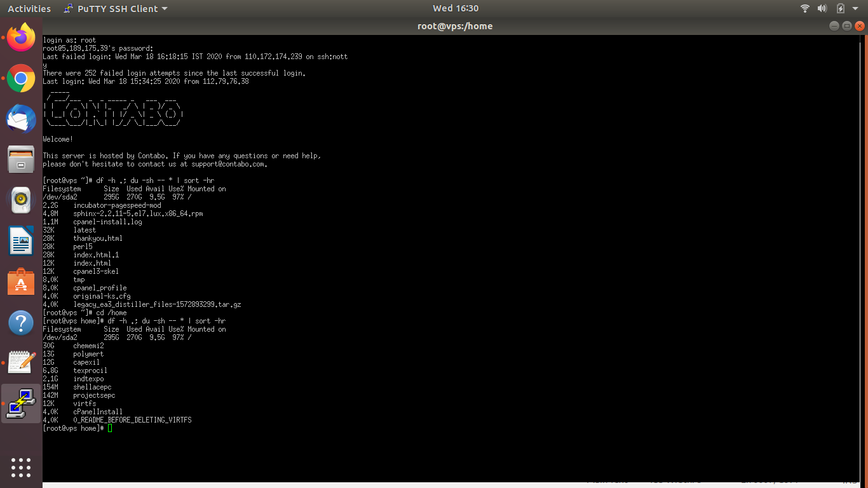The width and height of the screenshot is (868, 488).
Task: Open the Help icon in the dock
Action: click(21, 323)
